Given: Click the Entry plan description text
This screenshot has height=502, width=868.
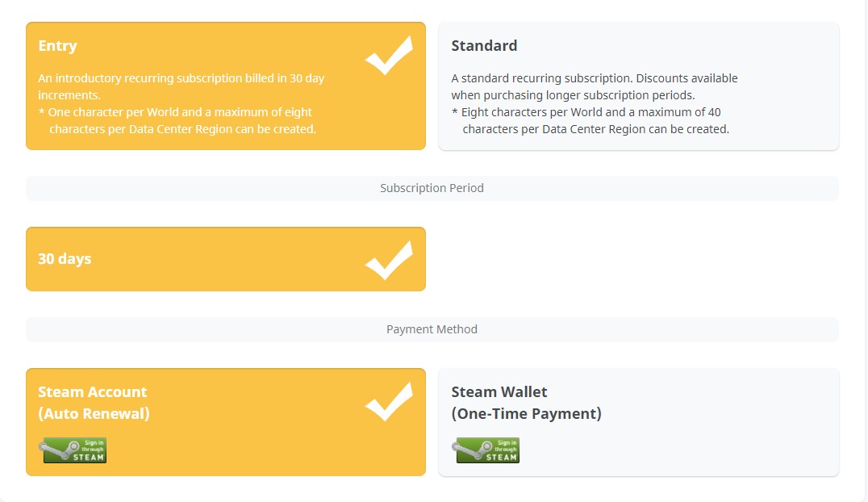Looking at the screenshot, I should (x=181, y=86).
